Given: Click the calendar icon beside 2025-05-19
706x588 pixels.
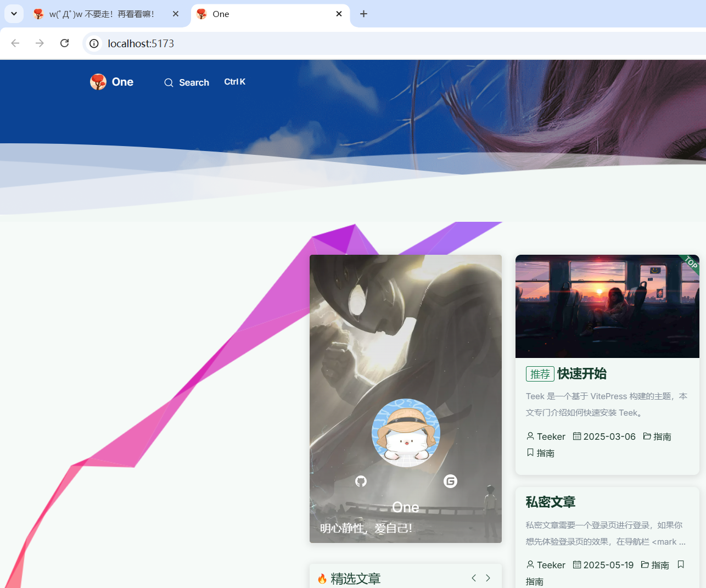Looking at the screenshot, I should (577, 564).
